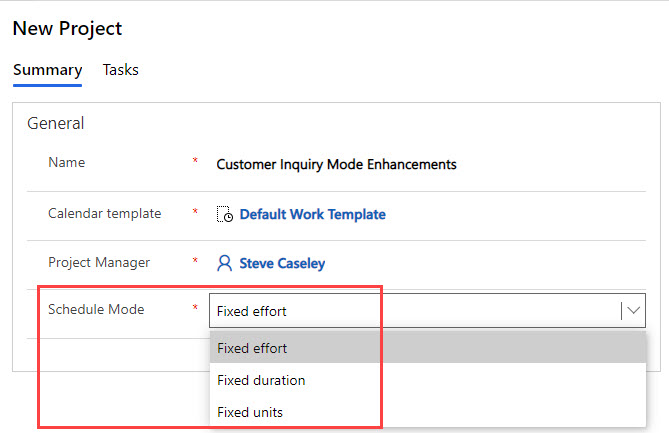Image resolution: width=669 pixels, height=433 pixels.
Task: Click the New Project page title
Action: pos(67,29)
